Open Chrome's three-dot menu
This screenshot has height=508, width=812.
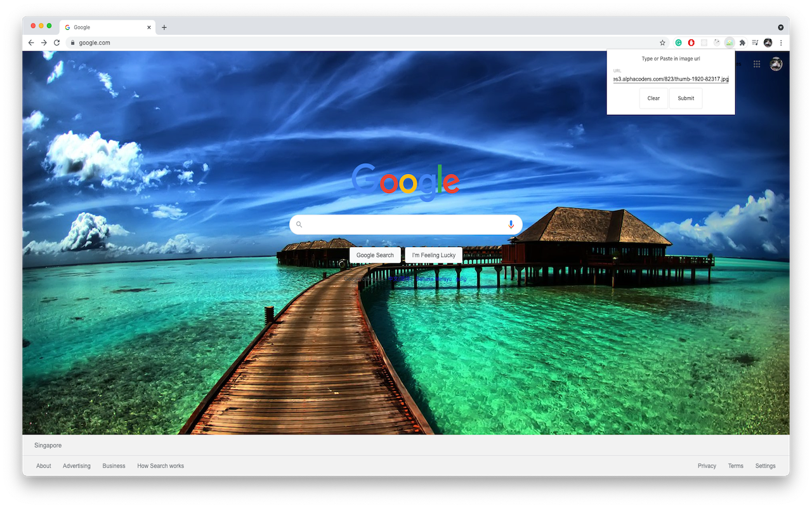tap(781, 43)
